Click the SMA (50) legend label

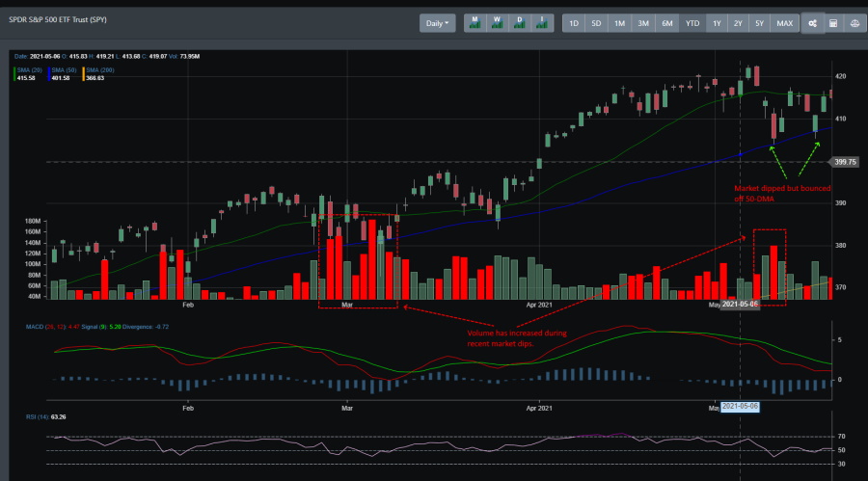pos(64,70)
